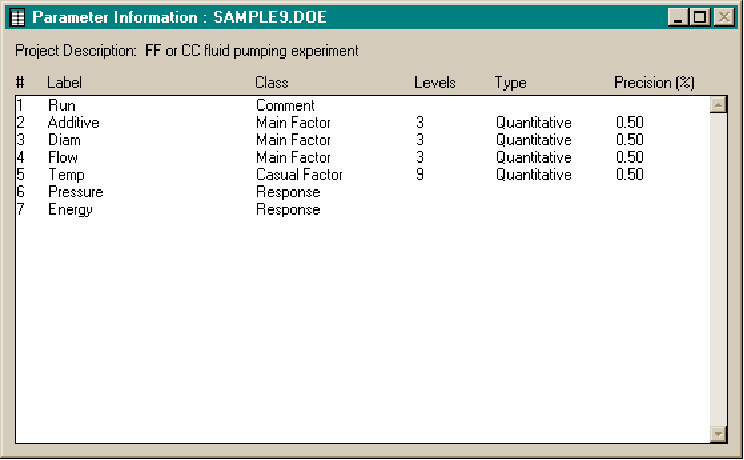Click Quantitative type for Temp
This screenshot has height=460, width=744.
pos(534,175)
